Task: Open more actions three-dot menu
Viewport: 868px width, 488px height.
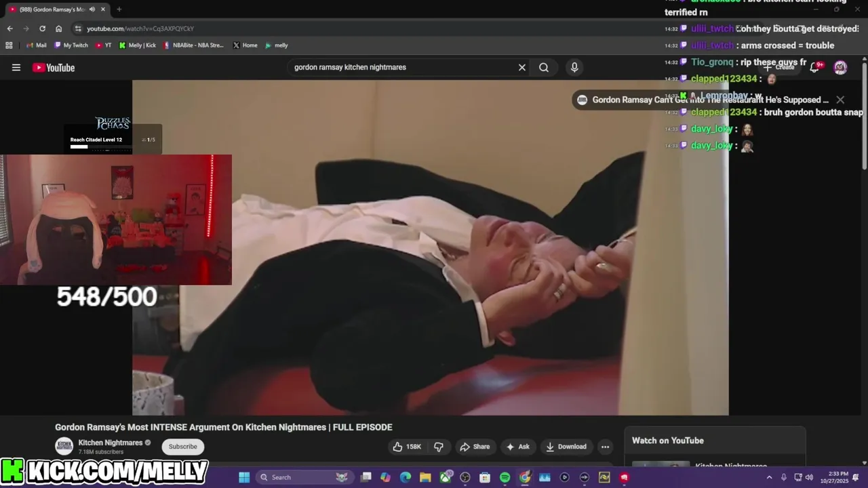Action: (x=605, y=447)
